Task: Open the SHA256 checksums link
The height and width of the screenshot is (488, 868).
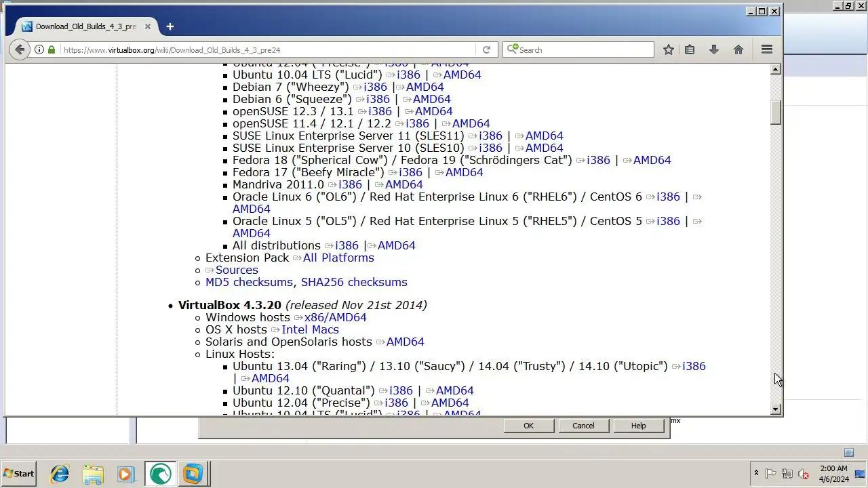Action: tap(354, 282)
